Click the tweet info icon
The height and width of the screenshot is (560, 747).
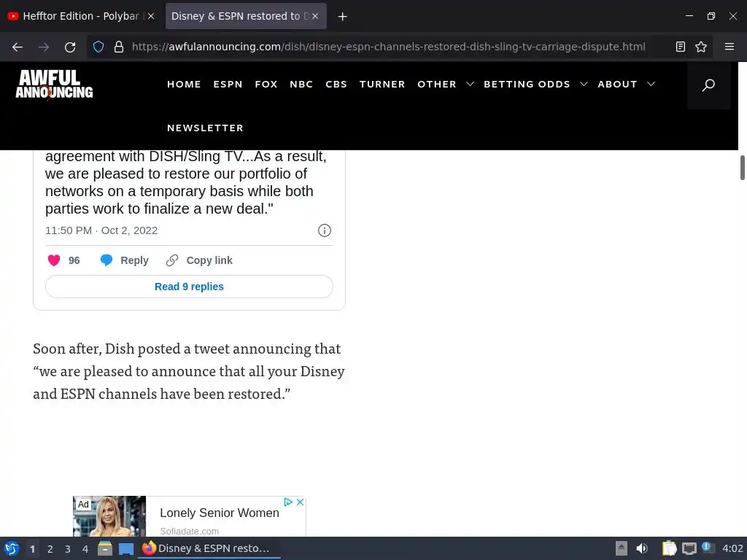[325, 230]
